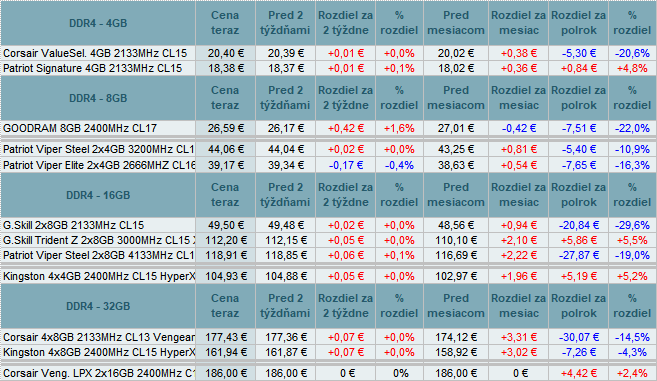
Task: Click Kingston 4x8GB HyperX price 161,94 €
Action: tap(225, 352)
